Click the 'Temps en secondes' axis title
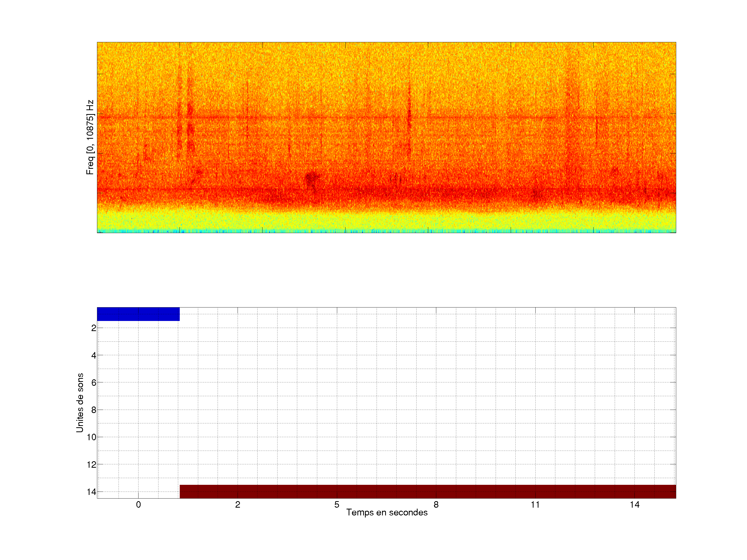747x560 pixels. [x=387, y=512]
